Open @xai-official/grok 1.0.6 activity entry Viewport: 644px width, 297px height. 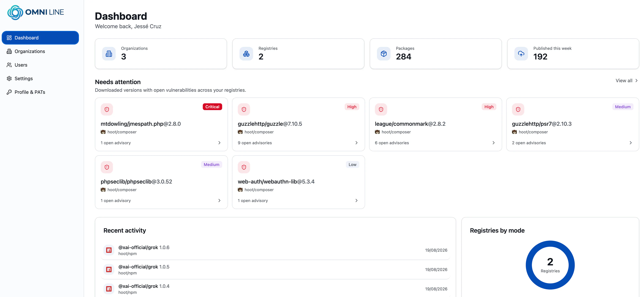coord(275,250)
